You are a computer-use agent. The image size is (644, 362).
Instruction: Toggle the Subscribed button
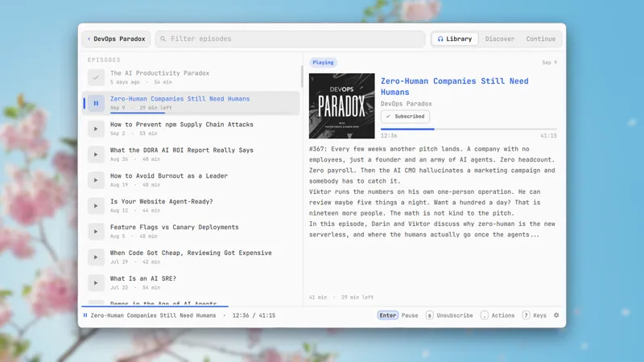[x=405, y=117]
